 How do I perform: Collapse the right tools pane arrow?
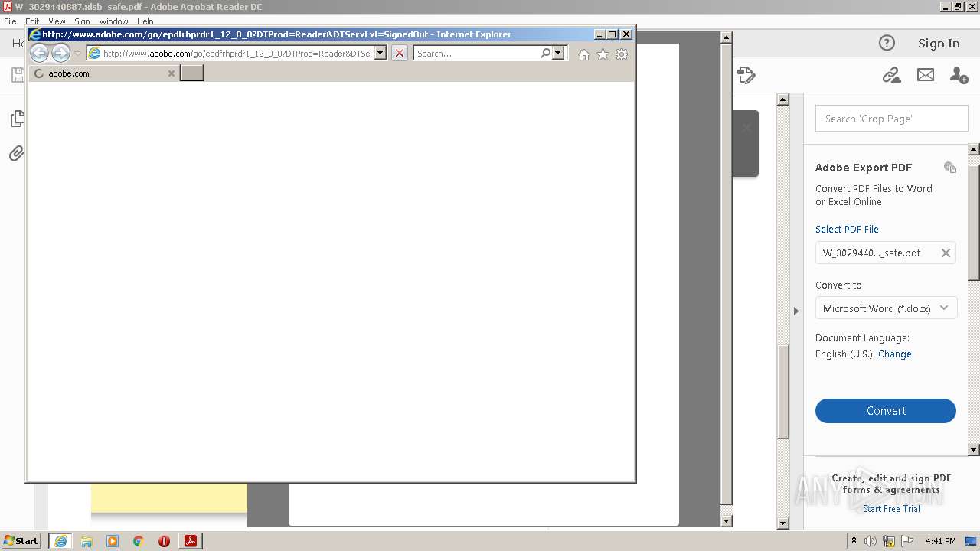[x=796, y=311]
